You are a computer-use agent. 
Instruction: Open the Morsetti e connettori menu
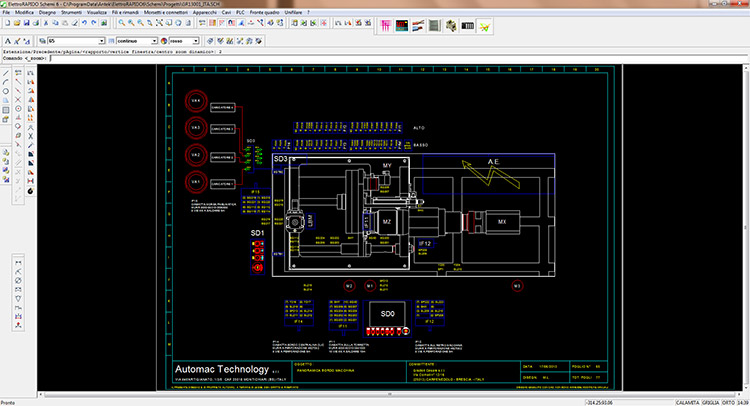165,12
